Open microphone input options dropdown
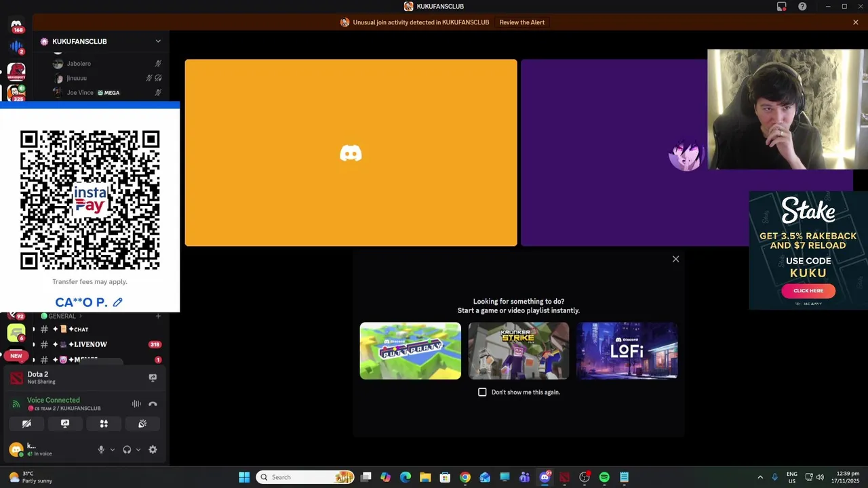This screenshot has width=868, height=488. point(113,449)
